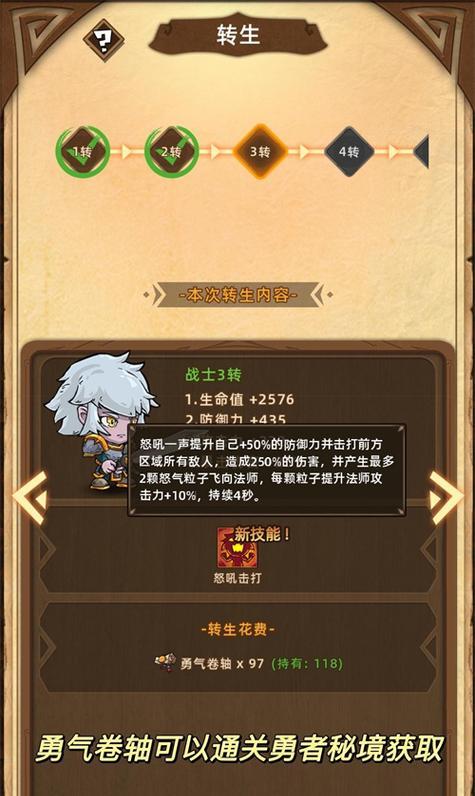Viewport: 475px width, 796px height.
Task: Tap the 转生 title banner
Action: click(238, 36)
